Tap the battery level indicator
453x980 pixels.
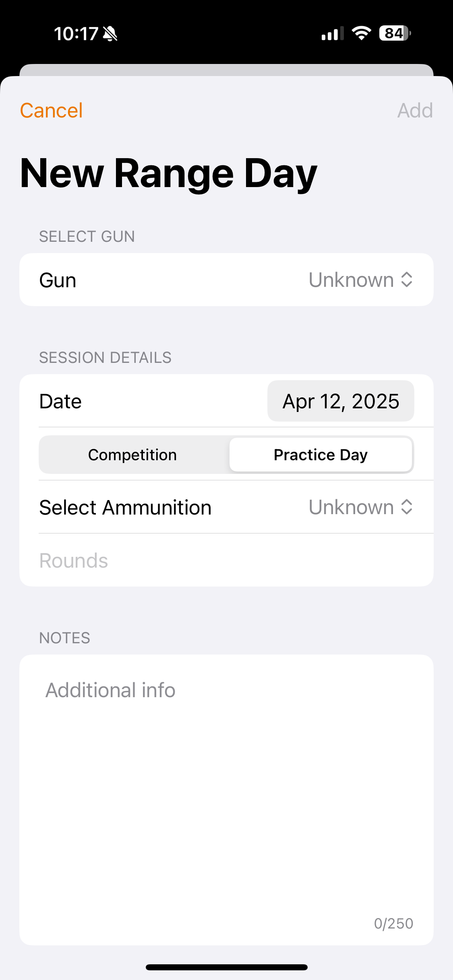[395, 33]
